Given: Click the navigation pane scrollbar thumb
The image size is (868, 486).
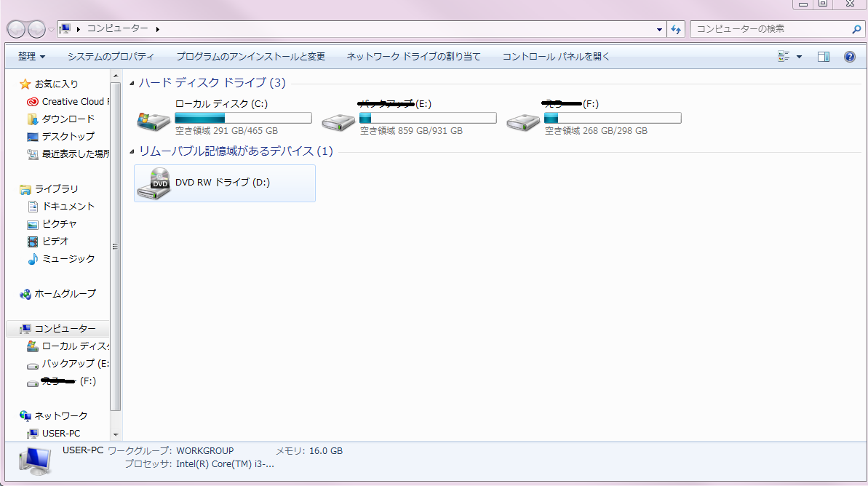Looking at the screenshot, I should [x=115, y=247].
